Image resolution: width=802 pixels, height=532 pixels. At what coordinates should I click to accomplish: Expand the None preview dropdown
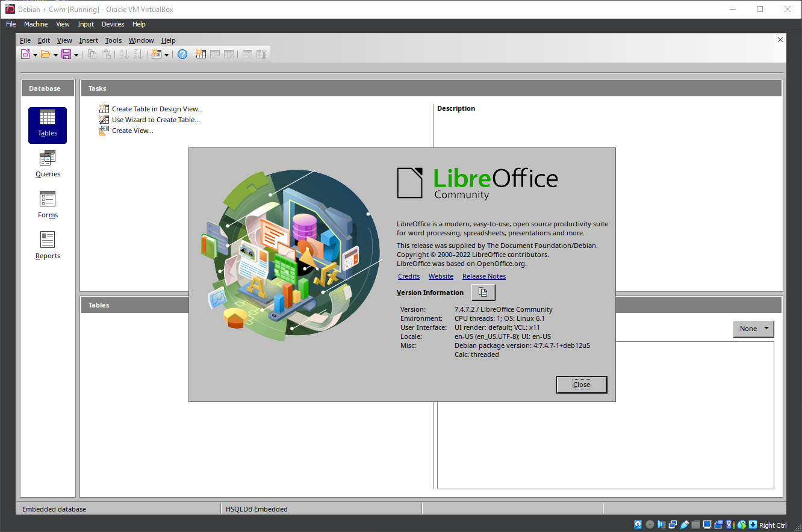pos(766,329)
